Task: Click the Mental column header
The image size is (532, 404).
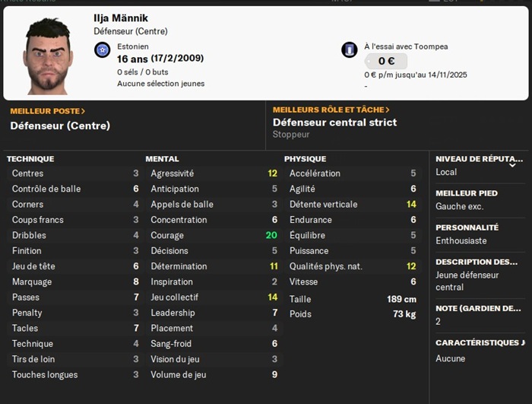Action: point(162,159)
